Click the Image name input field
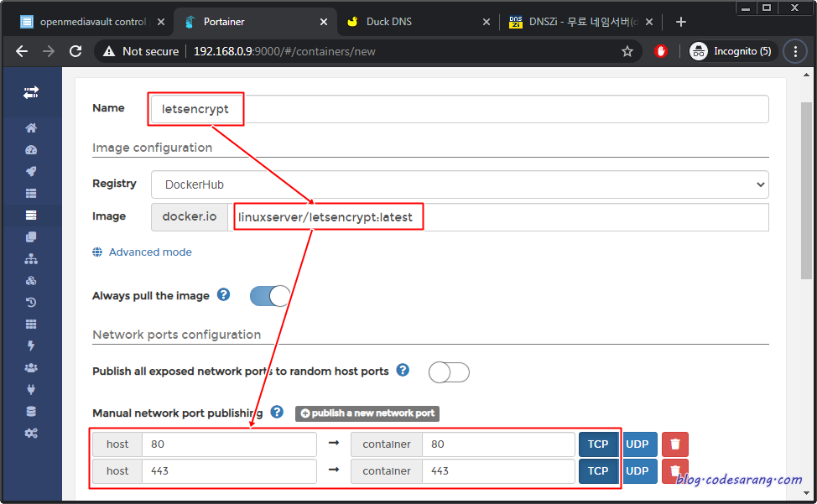The width and height of the screenshot is (817, 504). click(498, 217)
